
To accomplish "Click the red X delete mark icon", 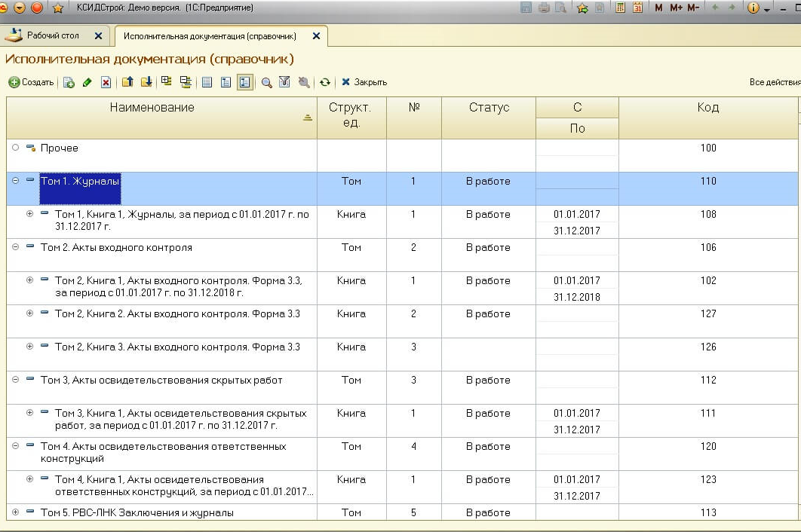I will coord(106,83).
